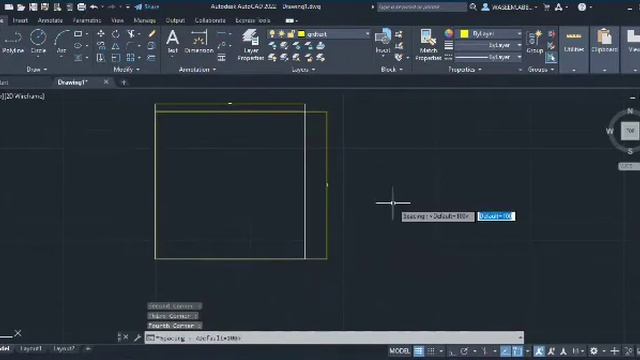The height and width of the screenshot is (360, 640).
Task: Select the Text annotation tool
Action: (173, 42)
